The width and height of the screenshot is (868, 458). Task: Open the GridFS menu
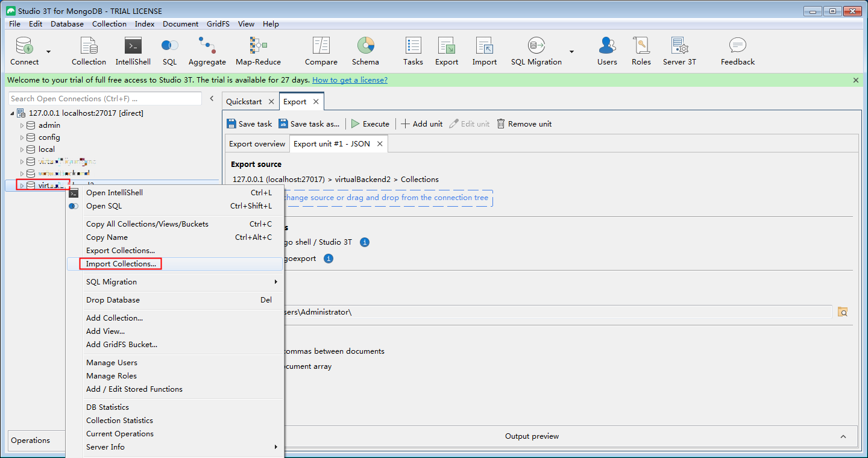tap(219, 24)
